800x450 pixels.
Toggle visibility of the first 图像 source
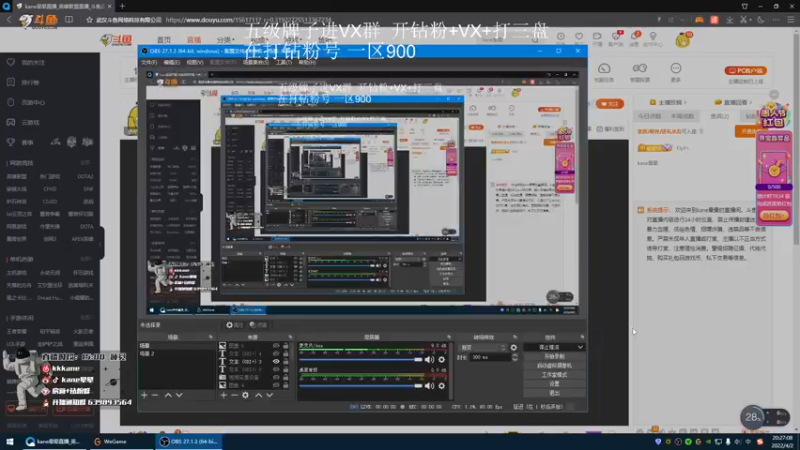276,346
